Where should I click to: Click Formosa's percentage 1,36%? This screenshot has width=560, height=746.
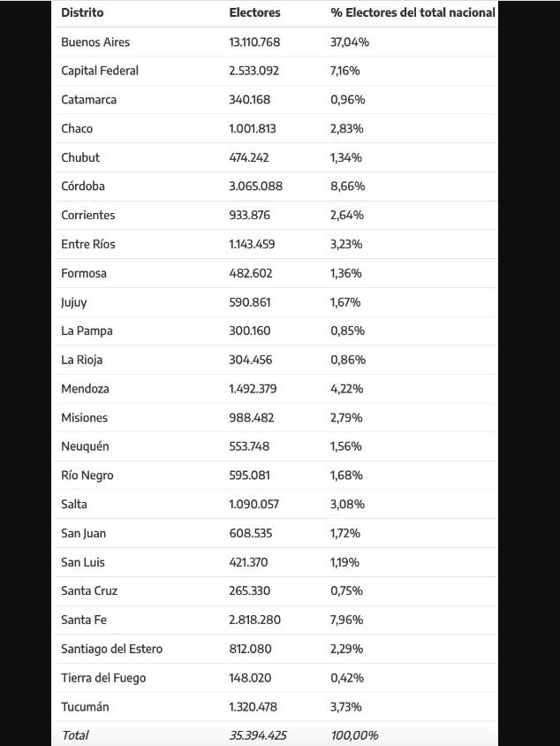346,273
